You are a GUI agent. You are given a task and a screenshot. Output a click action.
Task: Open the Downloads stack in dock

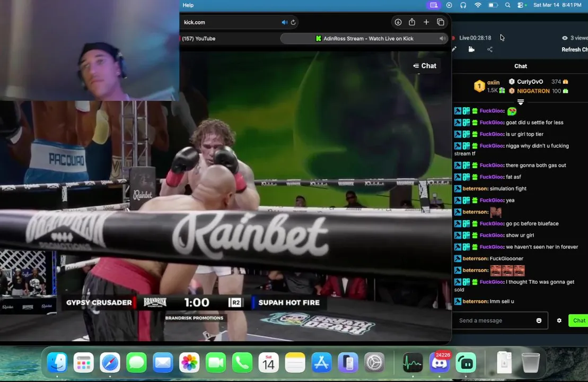pos(504,363)
